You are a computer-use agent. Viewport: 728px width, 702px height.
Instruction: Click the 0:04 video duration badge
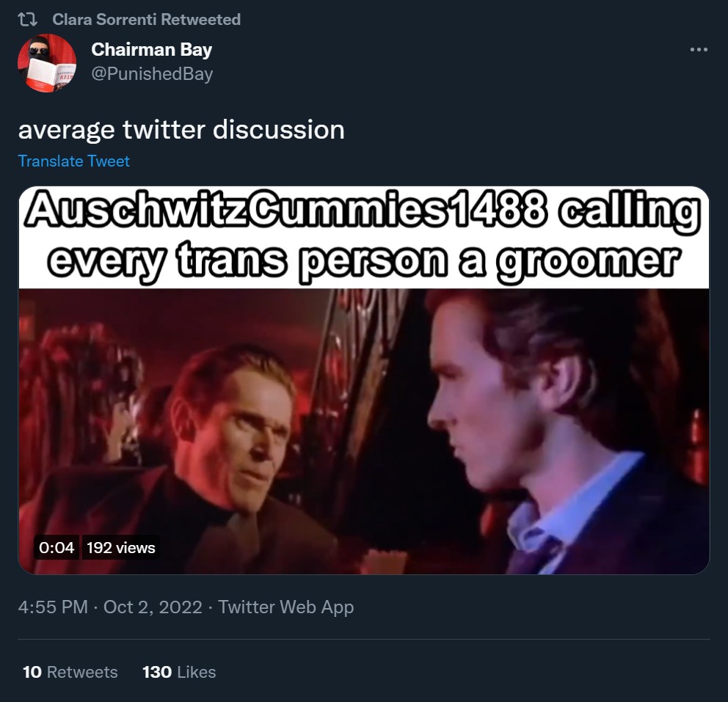57,547
